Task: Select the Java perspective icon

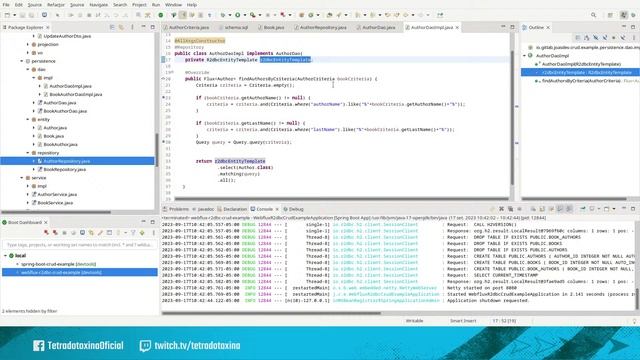Action: pyautogui.click(x=623, y=15)
